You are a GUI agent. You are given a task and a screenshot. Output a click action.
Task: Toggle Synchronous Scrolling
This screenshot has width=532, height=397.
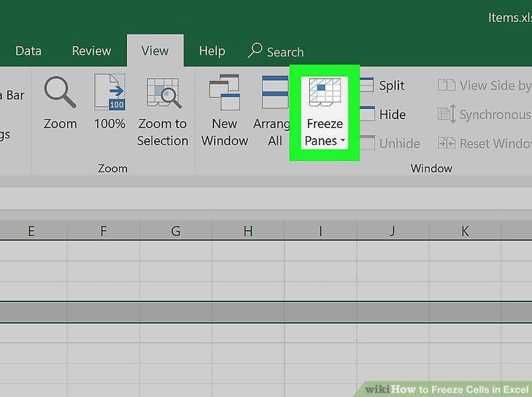(484, 114)
